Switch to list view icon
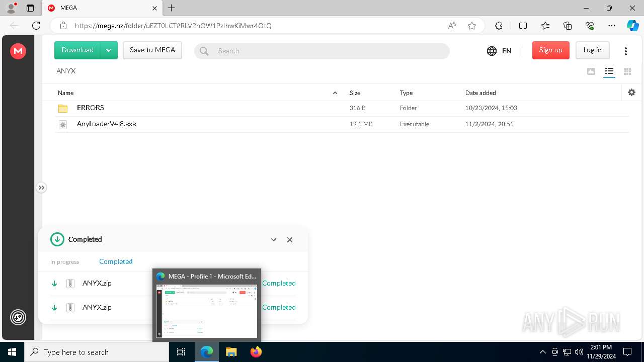 [x=609, y=71]
